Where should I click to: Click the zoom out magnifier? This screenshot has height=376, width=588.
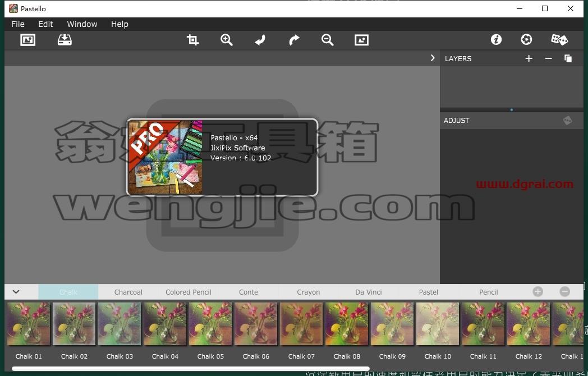click(327, 40)
